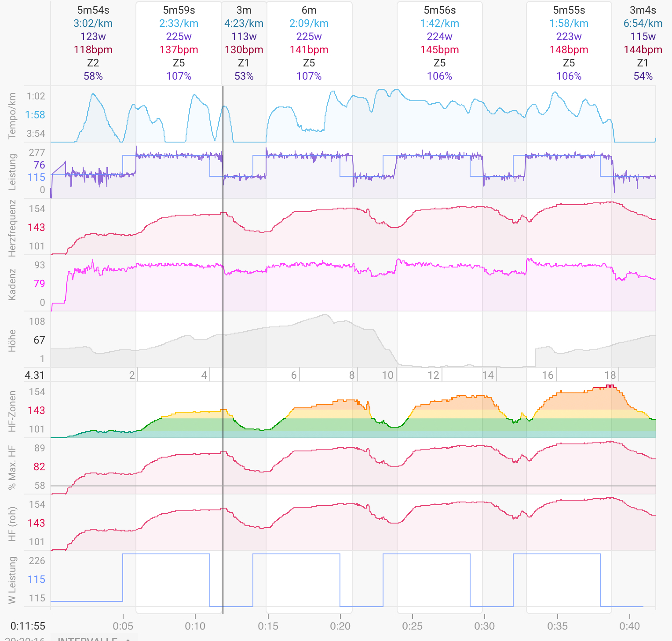Click the Leistung chart axis label

(x=12, y=172)
